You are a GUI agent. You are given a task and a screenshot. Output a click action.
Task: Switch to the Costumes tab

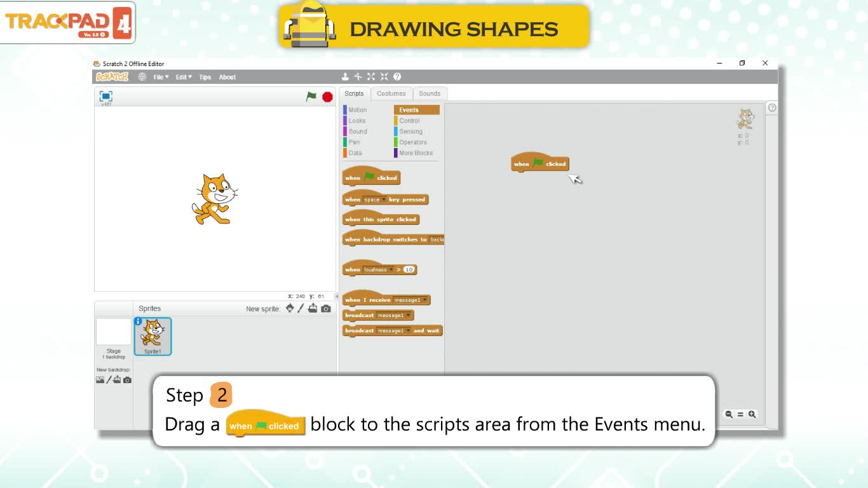click(x=391, y=93)
